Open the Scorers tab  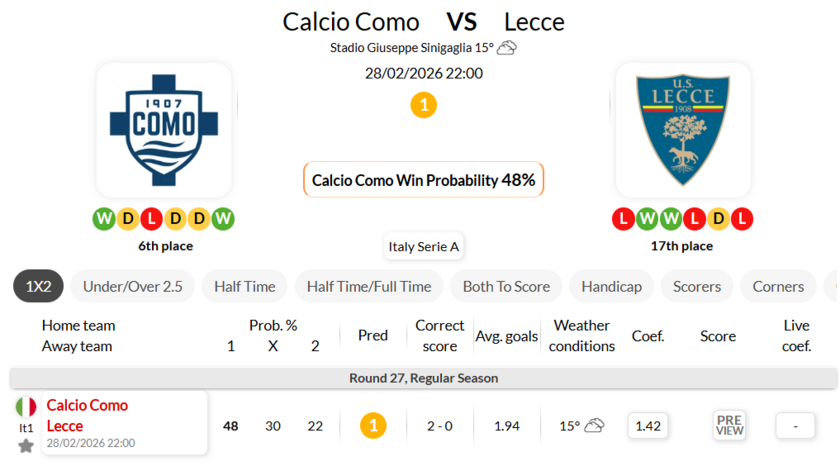click(x=697, y=286)
